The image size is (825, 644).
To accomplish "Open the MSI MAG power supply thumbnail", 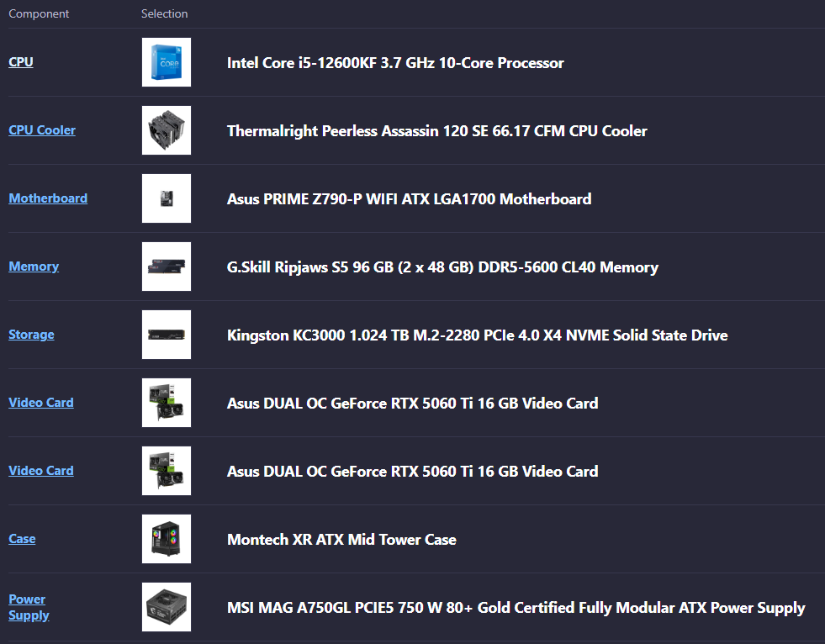I will [167, 607].
